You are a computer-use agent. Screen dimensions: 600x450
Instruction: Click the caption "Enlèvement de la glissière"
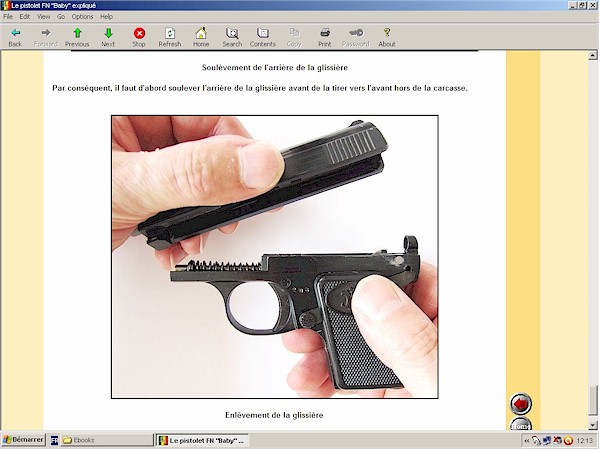[x=274, y=415]
